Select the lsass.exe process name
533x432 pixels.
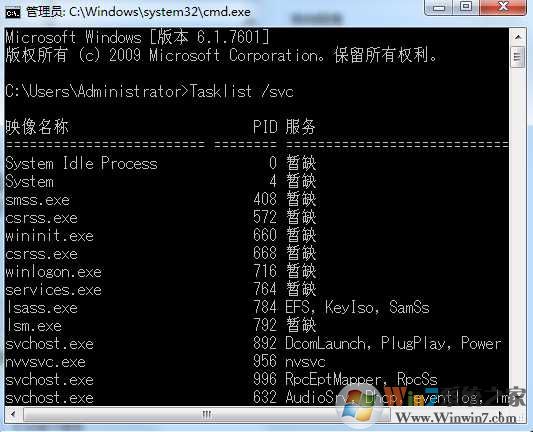tap(42, 308)
